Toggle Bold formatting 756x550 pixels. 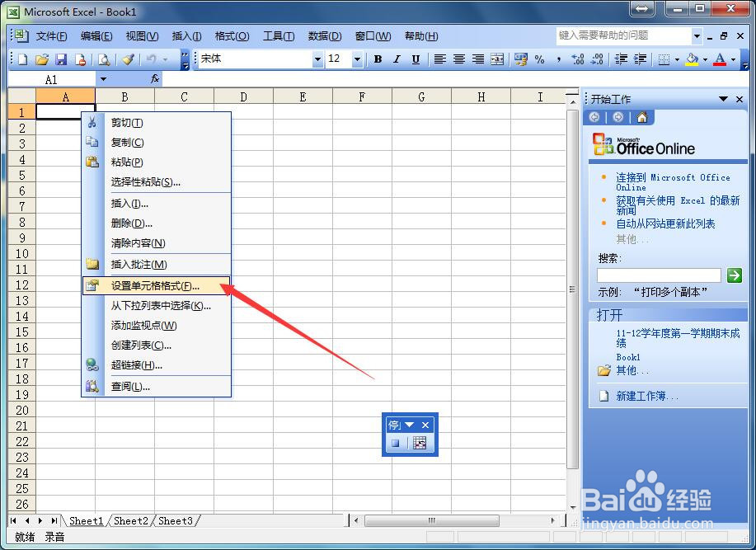(x=378, y=59)
